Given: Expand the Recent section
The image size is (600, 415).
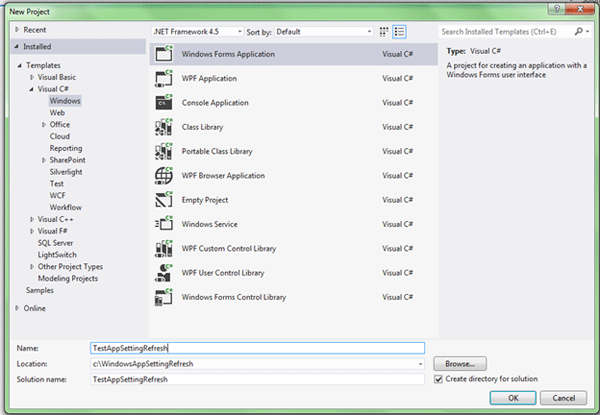Looking at the screenshot, I should point(17,29).
